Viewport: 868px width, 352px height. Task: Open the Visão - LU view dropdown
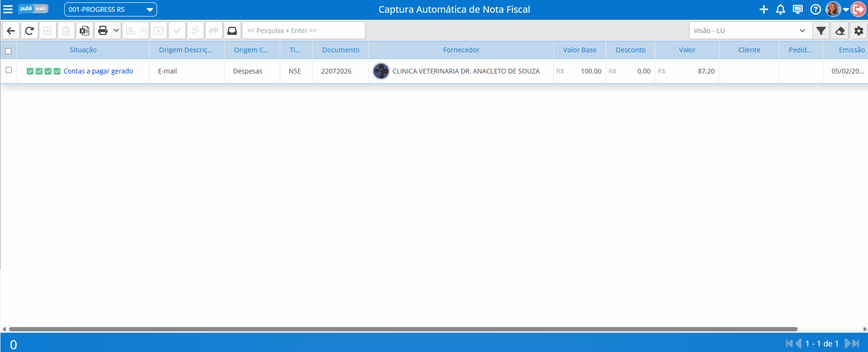(751, 31)
